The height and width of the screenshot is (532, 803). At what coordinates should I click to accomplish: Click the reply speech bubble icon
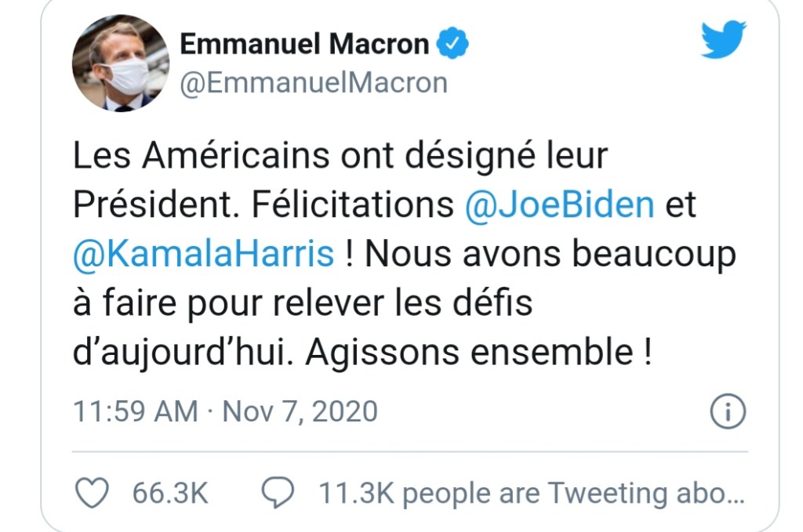click(277, 493)
